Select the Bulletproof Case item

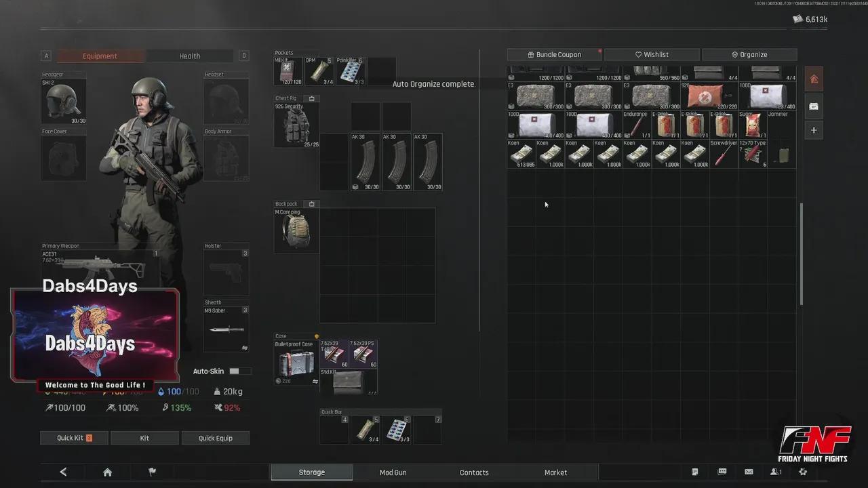pyautogui.click(x=296, y=363)
